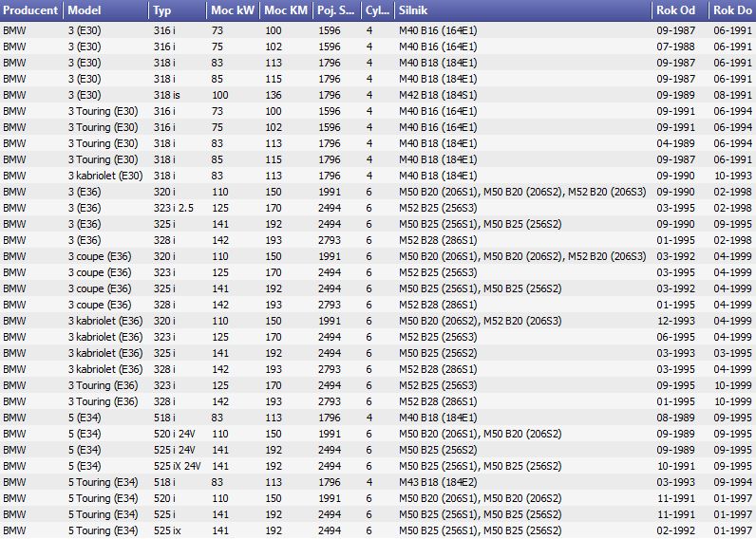Select the 07-1988 Rok Od cell

pyautogui.click(x=675, y=46)
